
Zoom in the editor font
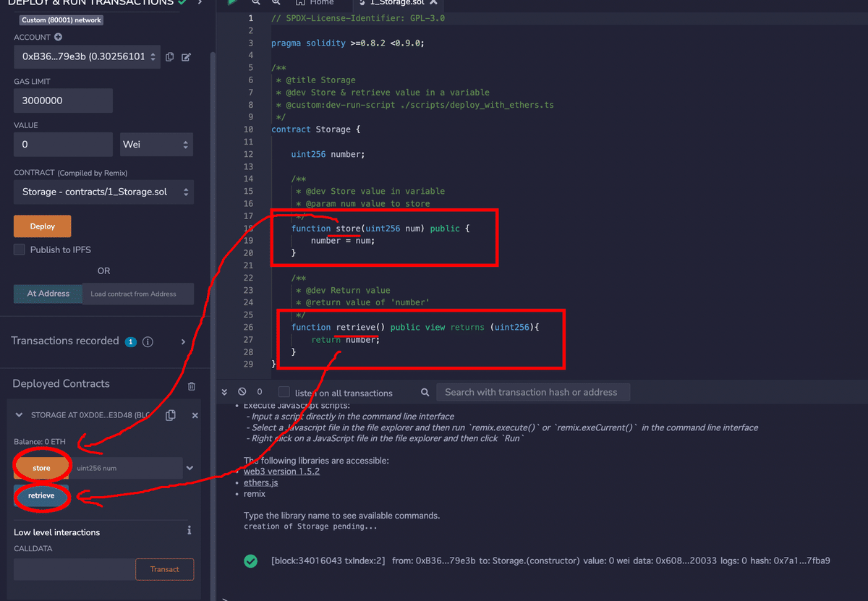pos(276,3)
